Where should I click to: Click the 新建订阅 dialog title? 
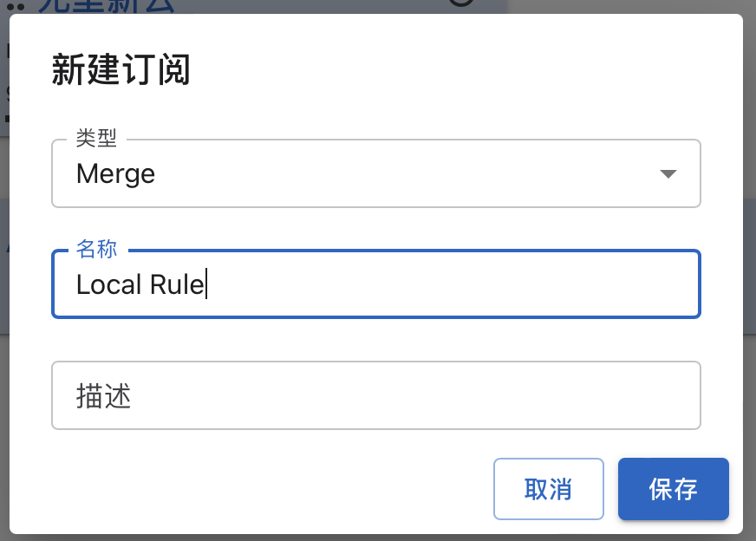pyautogui.click(x=121, y=70)
